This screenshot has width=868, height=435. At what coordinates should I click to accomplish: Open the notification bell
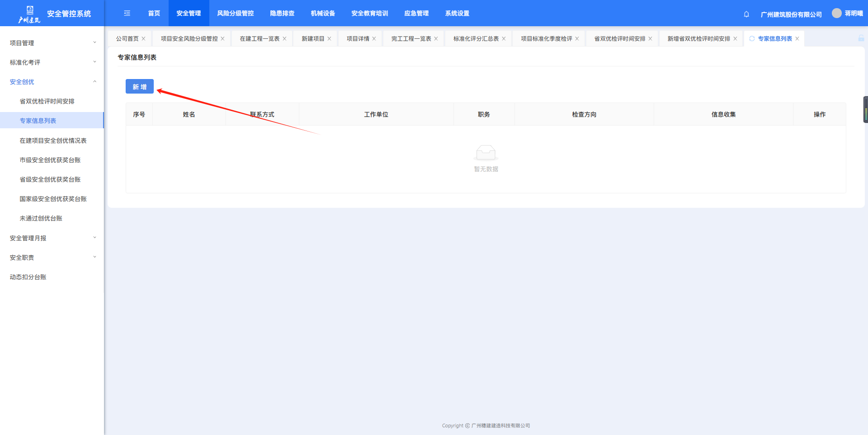point(746,14)
